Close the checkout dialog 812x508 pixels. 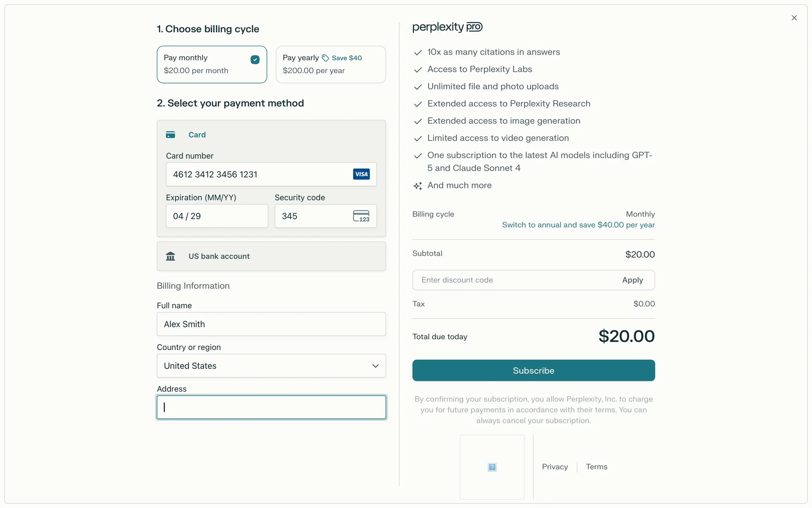click(x=794, y=18)
